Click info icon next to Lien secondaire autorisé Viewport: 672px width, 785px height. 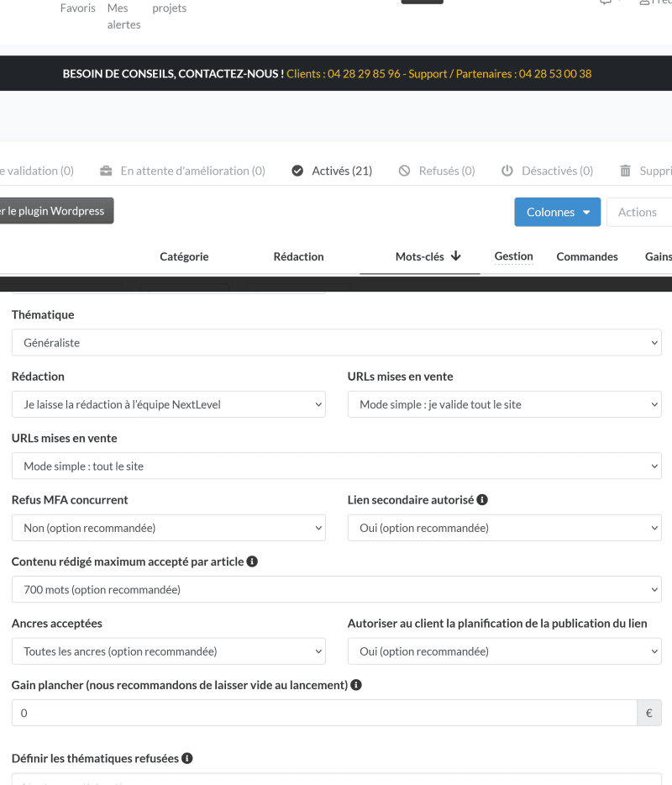tap(482, 500)
